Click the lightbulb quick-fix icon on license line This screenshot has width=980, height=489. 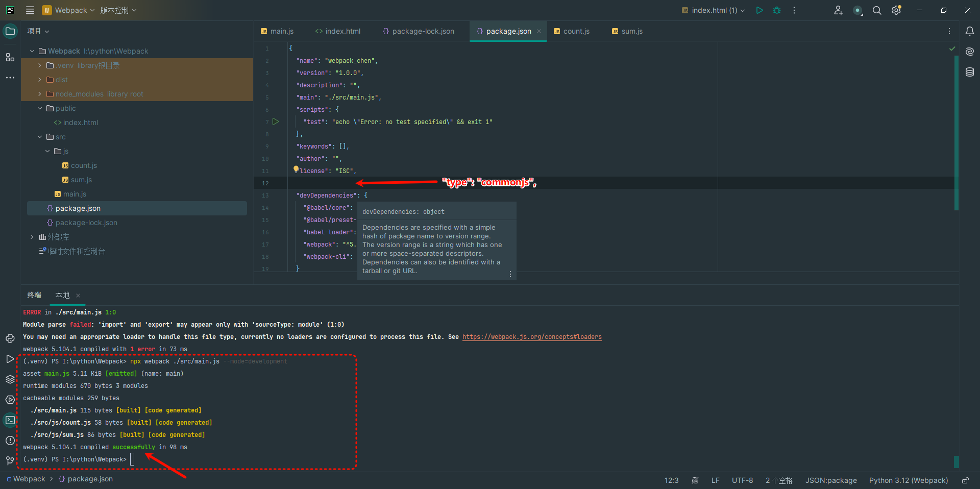click(296, 169)
